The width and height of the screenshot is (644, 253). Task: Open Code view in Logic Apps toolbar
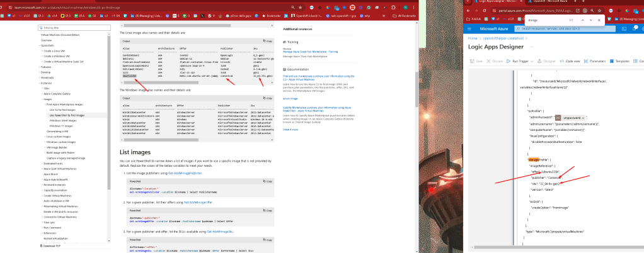tap(570, 61)
